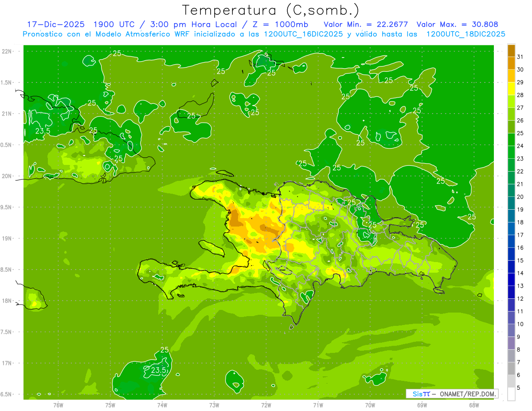Click the "22N" latitude label

point(8,51)
